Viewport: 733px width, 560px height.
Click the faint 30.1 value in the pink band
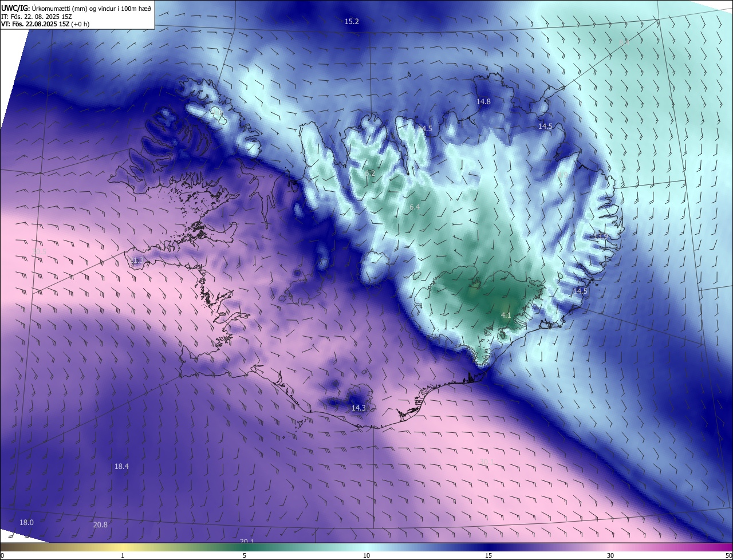click(486, 462)
